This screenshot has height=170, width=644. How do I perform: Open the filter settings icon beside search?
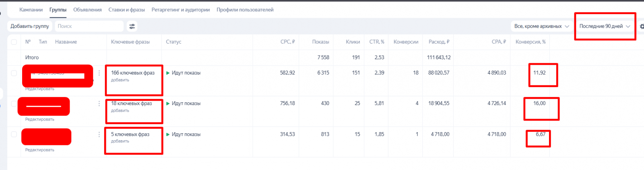click(x=132, y=26)
